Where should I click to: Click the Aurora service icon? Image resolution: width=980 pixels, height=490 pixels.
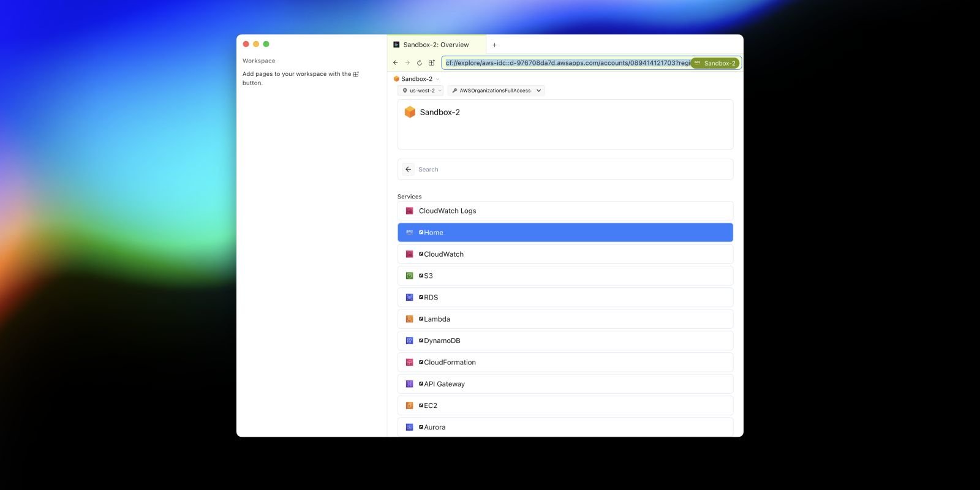[410, 428]
